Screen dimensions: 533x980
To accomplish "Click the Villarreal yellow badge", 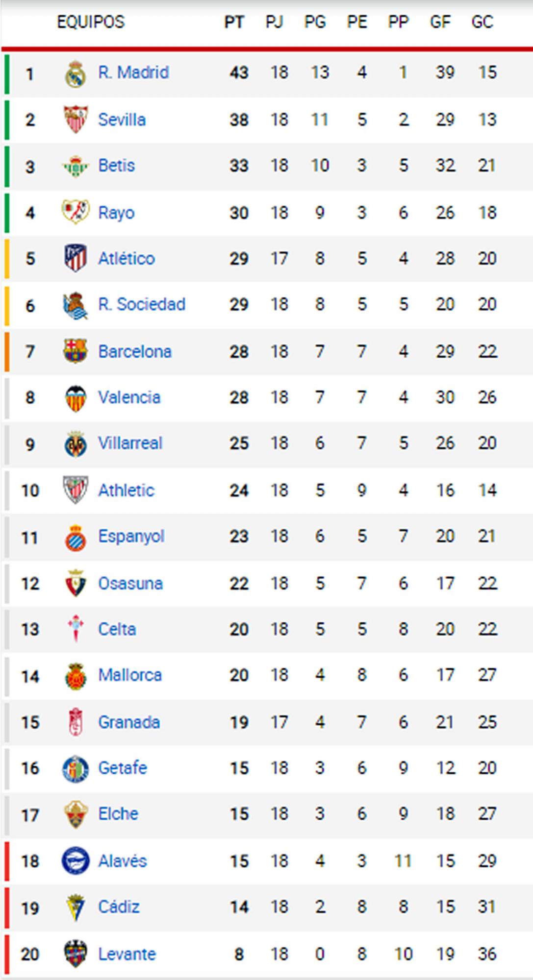I will click(76, 444).
